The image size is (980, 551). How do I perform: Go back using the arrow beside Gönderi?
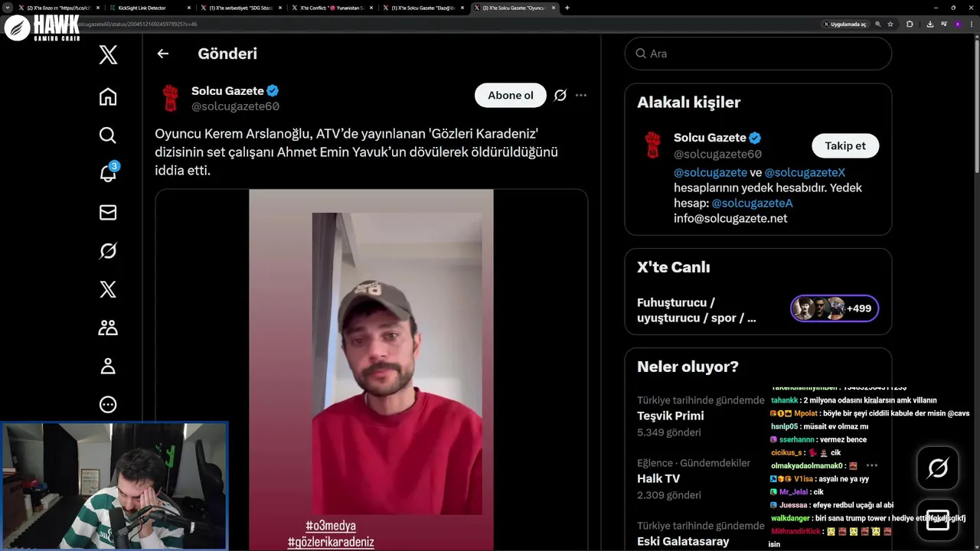tap(162, 54)
